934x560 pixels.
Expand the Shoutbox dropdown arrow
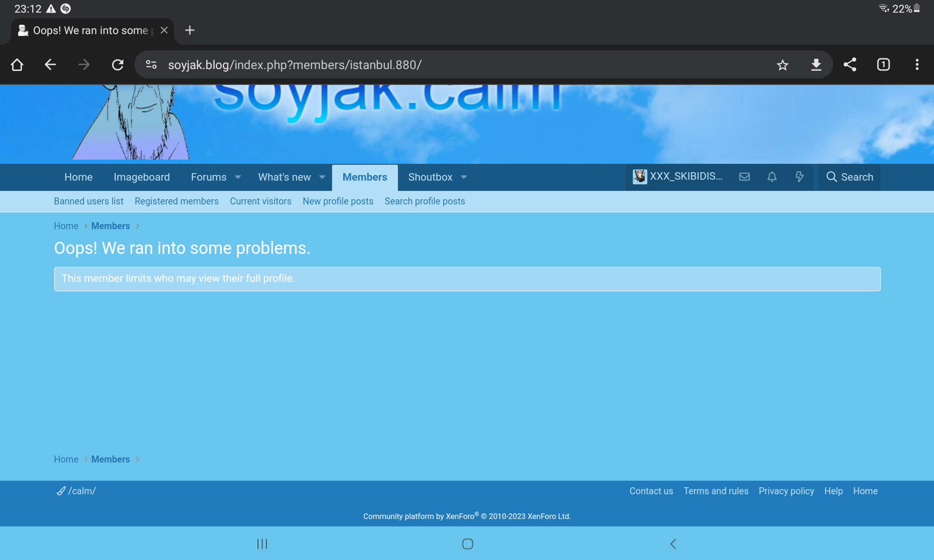[464, 177]
